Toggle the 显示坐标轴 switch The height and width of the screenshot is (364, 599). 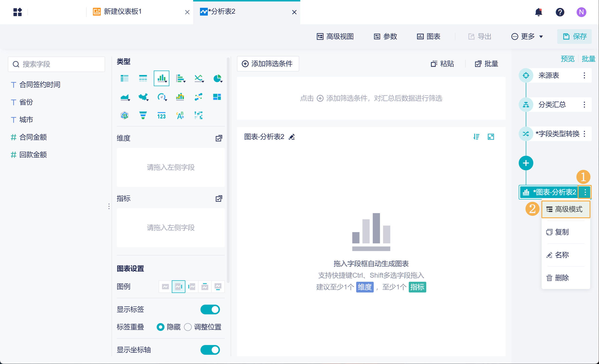point(210,350)
